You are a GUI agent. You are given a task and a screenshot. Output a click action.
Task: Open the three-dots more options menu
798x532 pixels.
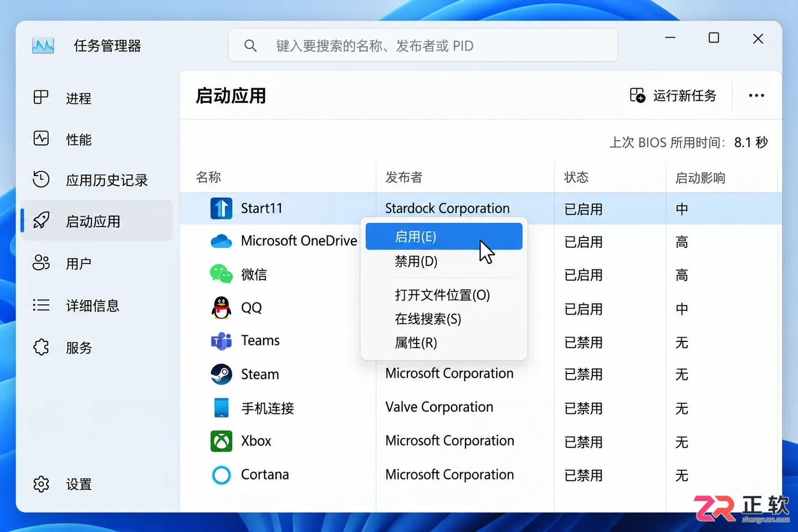point(756,95)
